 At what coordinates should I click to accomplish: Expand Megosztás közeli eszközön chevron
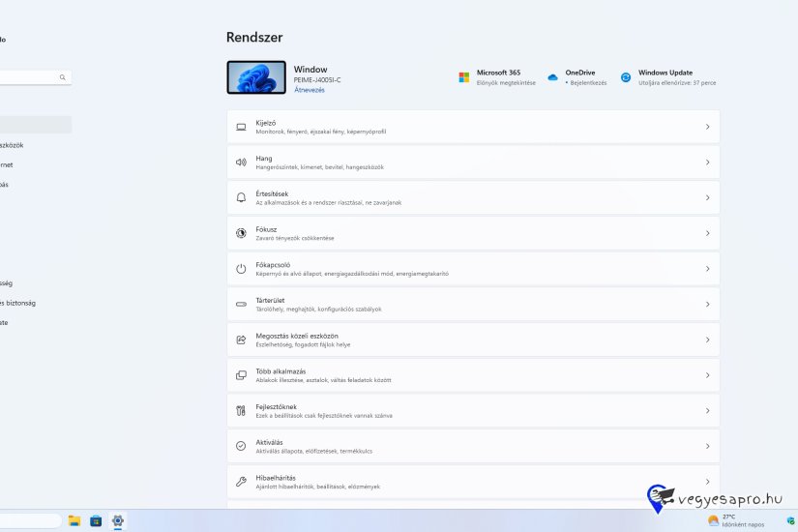pyautogui.click(x=707, y=340)
